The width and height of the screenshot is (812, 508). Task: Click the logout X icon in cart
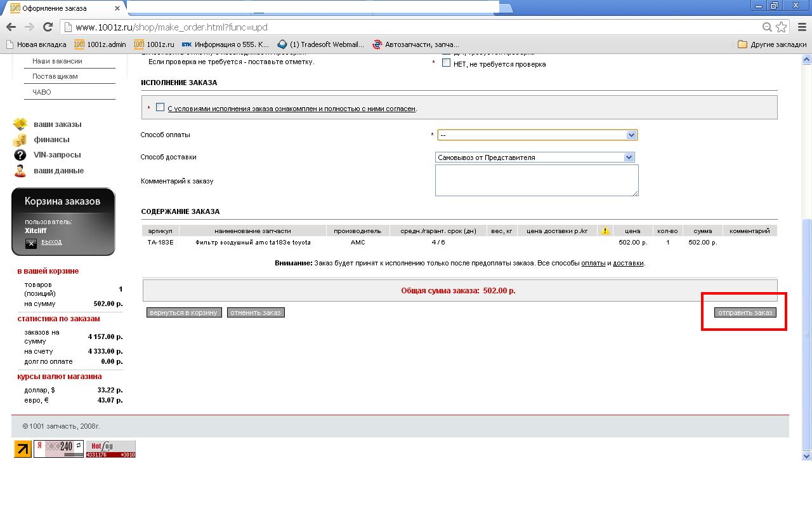(31, 243)
